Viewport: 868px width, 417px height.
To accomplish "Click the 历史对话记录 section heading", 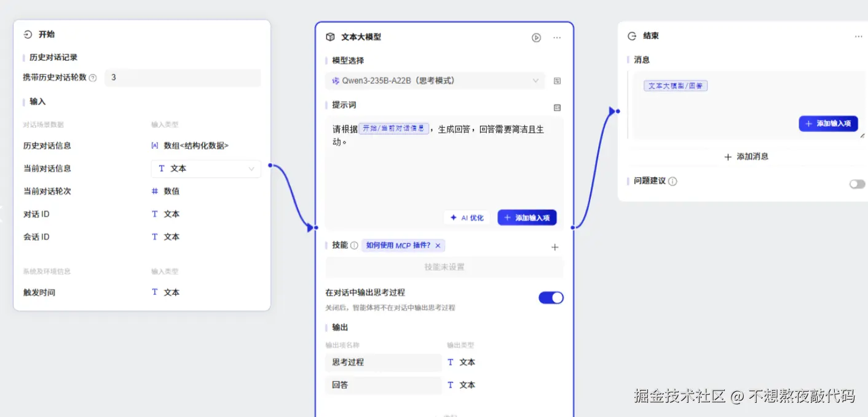I will pos(53,57).
